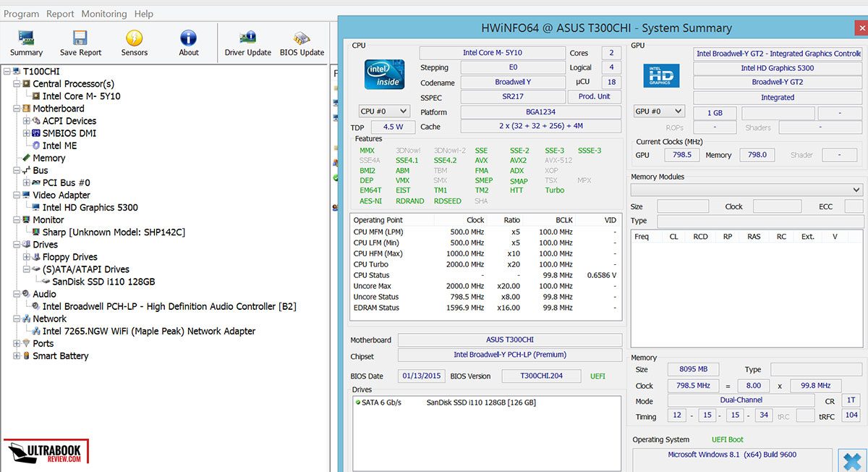Click the Intel HD Graphics logo
The image size is (868, 472).
(x=661, y=76)
